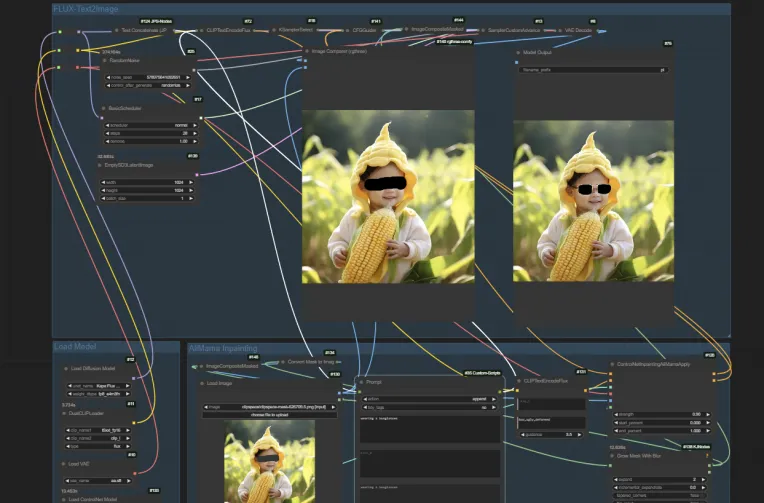Collapse the ControlNetInpaintingAliMamaApply node dot
This screenshot has height=503, width=764.
pyautogui.click(x=612, y=364)
